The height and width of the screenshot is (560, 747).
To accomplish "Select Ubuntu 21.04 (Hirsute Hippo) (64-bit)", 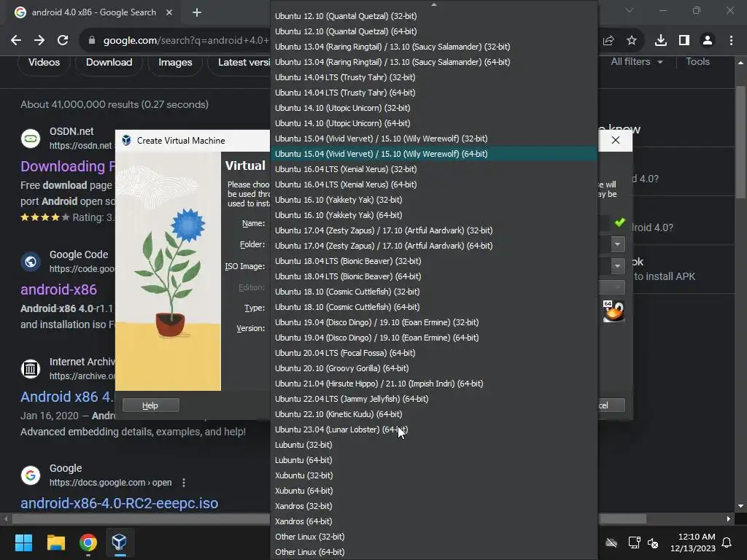I will click(433, 384).
